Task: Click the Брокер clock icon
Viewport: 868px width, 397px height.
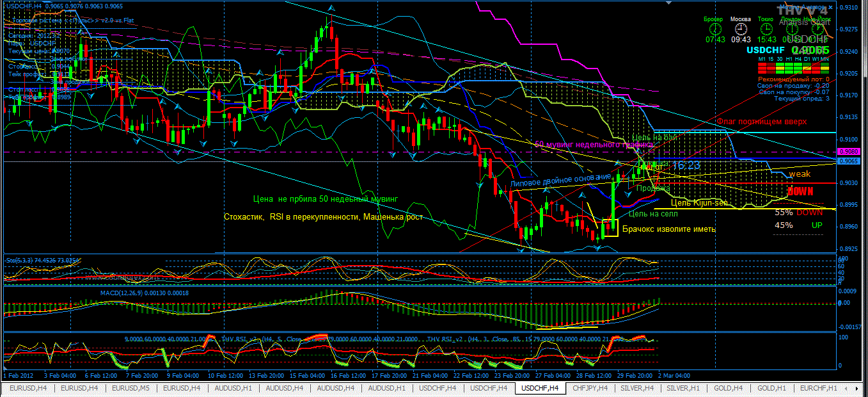Action: pos(715,29)
